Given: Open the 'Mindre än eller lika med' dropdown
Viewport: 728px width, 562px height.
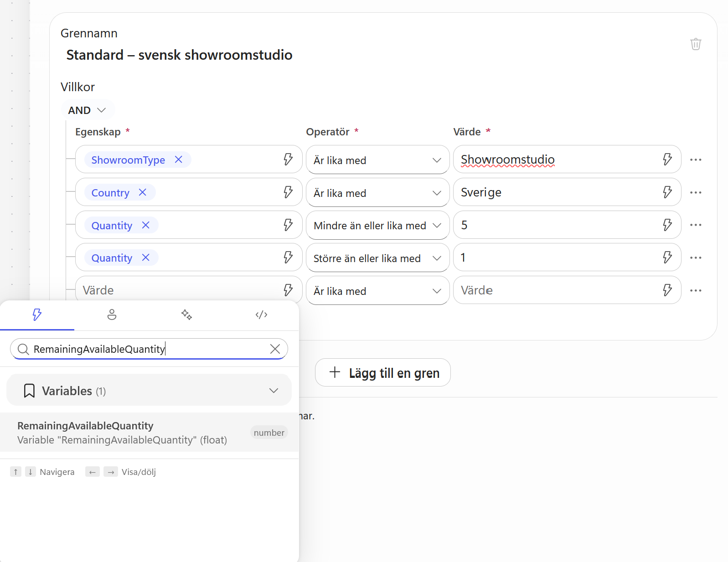Looking at the screenshot, I should 378,225.
